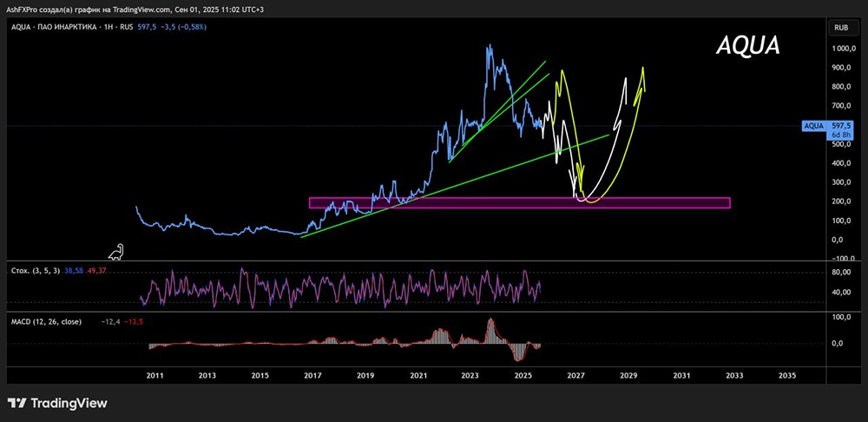Screen dimensions: 868x422
Task: Click the legend price value 597,5
Action: (x=145, y=27)
